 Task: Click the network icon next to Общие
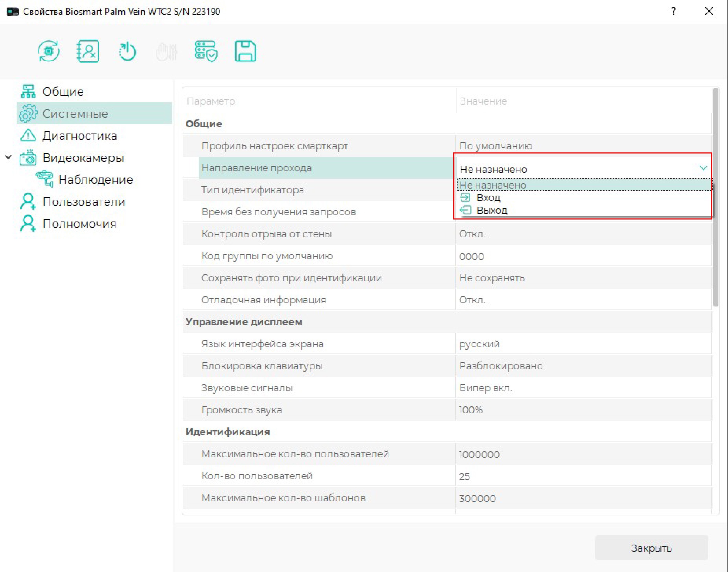[28, 91]
